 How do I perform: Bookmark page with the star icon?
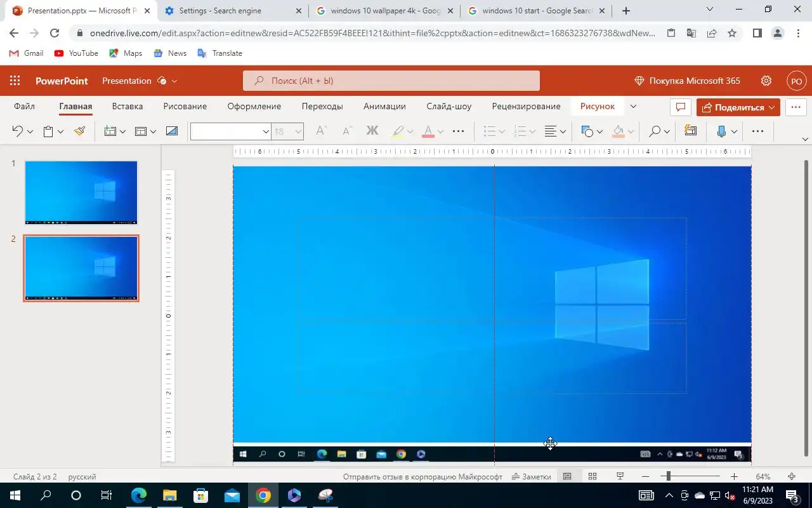(732, 34)
